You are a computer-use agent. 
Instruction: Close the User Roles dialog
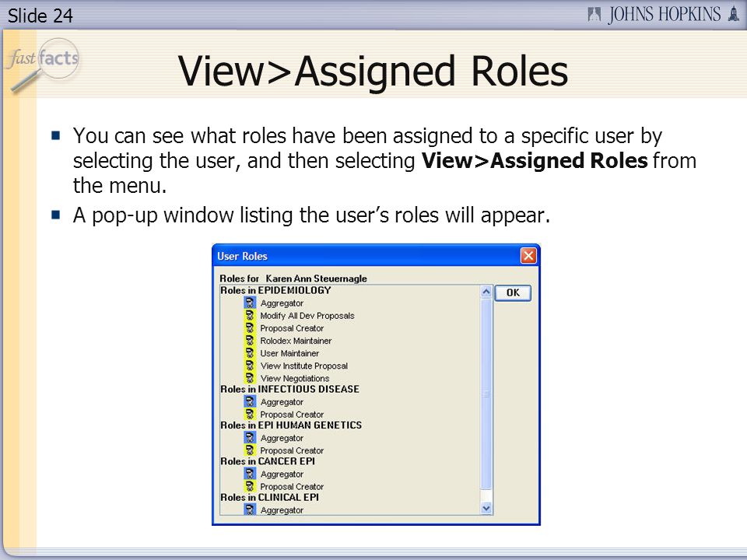pos(528,256)
